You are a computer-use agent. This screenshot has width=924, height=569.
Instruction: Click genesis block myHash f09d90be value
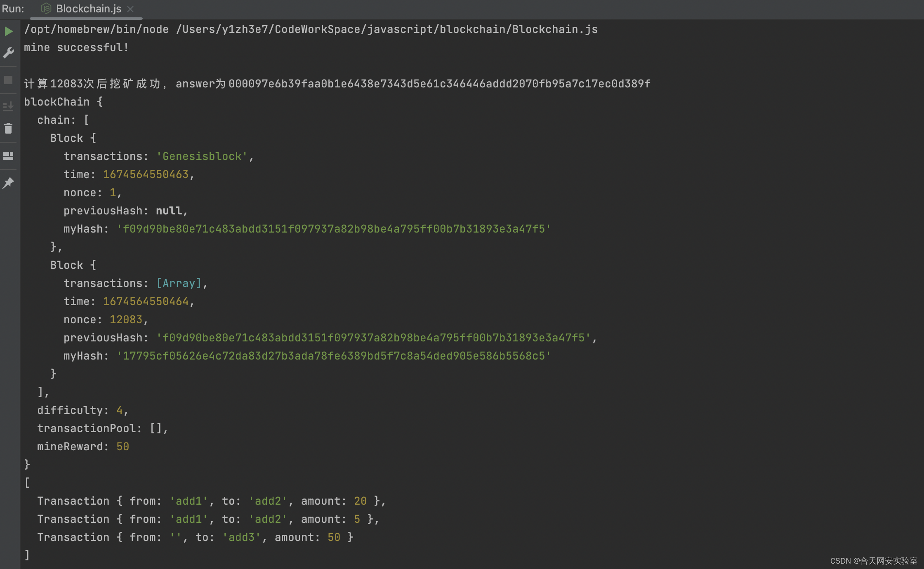click(x=334, y=229)
